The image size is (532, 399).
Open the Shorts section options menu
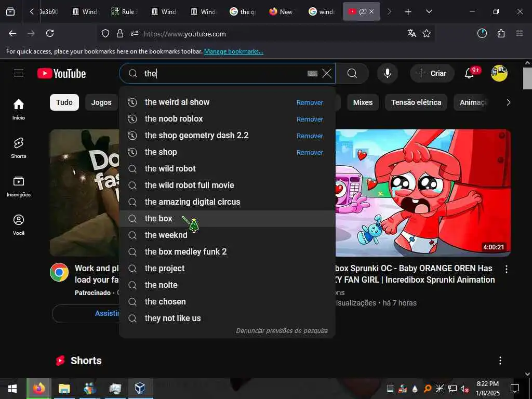click(500, 361)
